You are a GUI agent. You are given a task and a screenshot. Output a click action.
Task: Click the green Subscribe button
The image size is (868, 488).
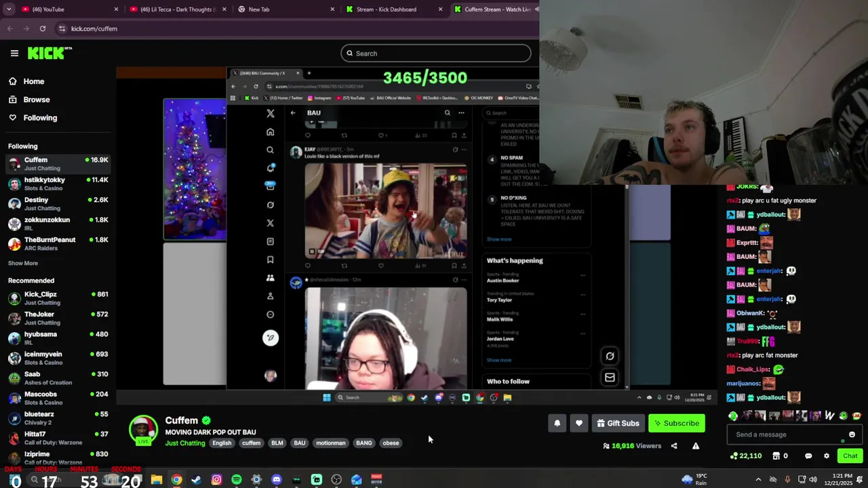(676, 424)
